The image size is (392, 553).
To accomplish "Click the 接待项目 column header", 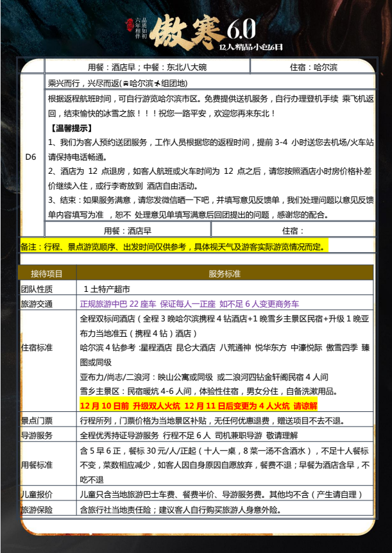I will coord(47,274).
